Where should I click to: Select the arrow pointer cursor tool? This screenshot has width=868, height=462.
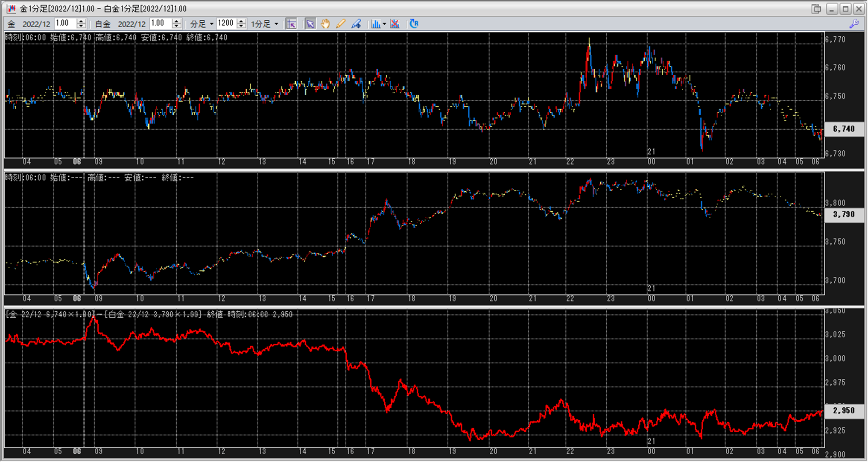[x=310, y=24]
